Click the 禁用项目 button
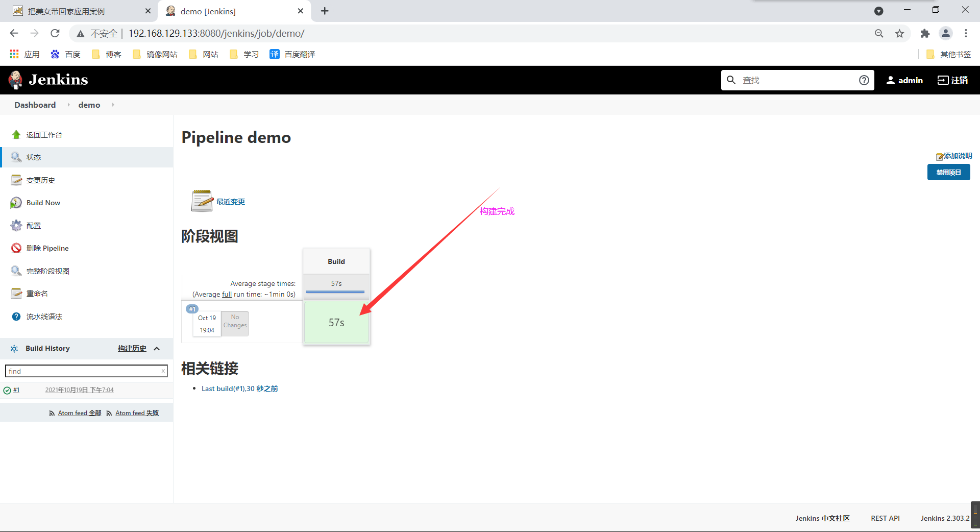The image size is (980, 532). (x=948, y=172)
